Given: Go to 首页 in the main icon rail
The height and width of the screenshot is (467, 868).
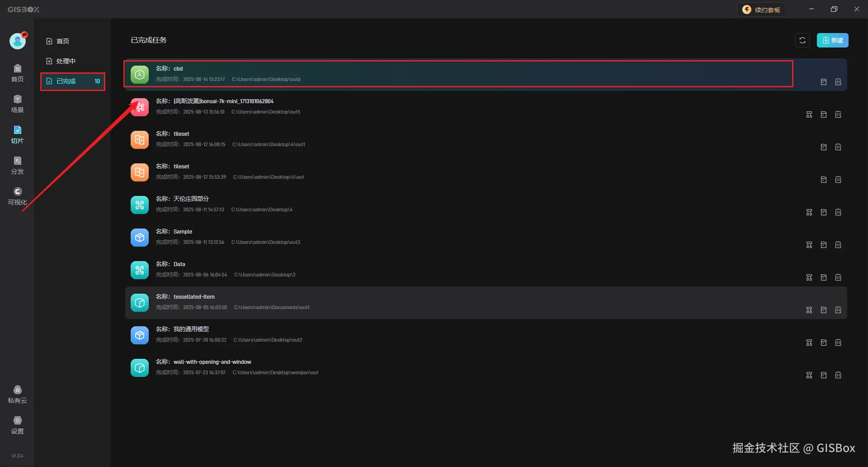Looking at the screenshot, I should click(x=18, y=73).
